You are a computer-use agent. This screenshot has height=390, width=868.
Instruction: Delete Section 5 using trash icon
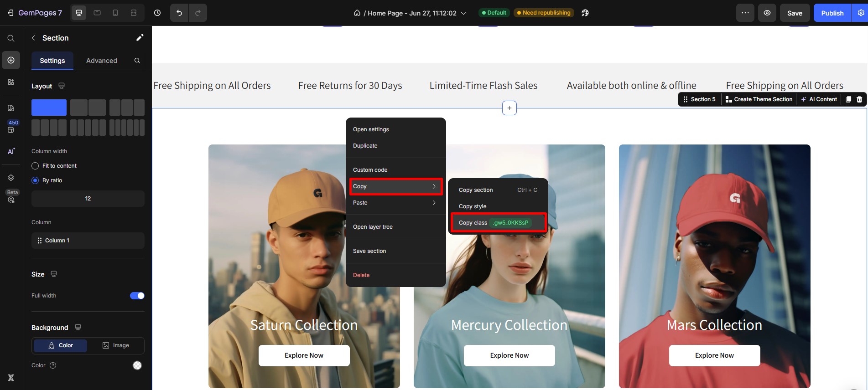point(859,99)
